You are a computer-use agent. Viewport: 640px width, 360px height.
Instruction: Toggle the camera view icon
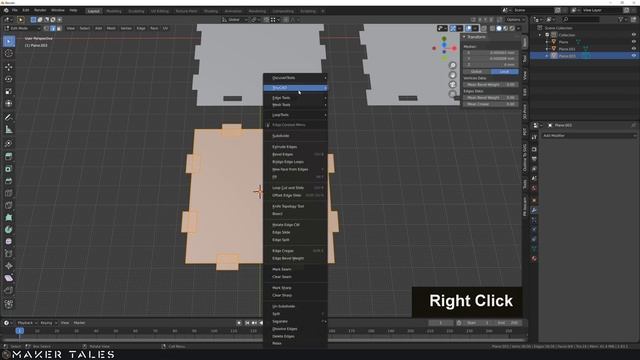(453, 84)
